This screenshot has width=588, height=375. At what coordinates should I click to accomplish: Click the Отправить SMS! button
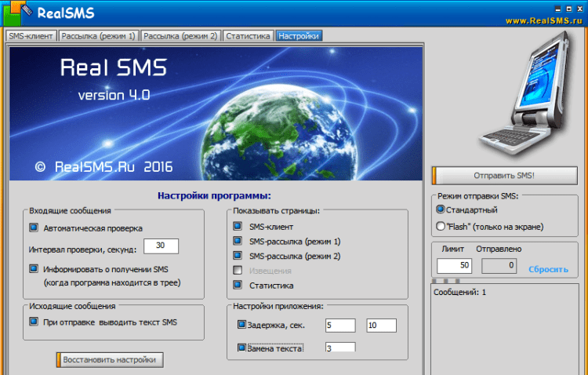505,176
